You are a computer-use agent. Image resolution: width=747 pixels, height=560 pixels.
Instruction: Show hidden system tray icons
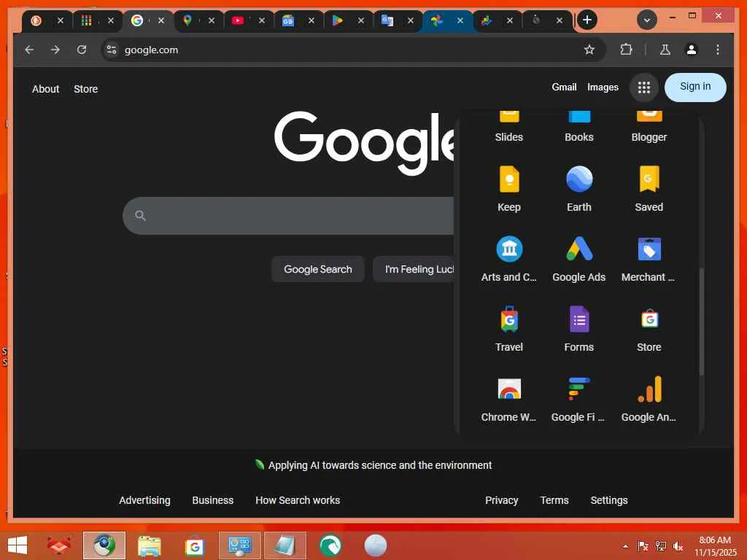click(625, 546)
